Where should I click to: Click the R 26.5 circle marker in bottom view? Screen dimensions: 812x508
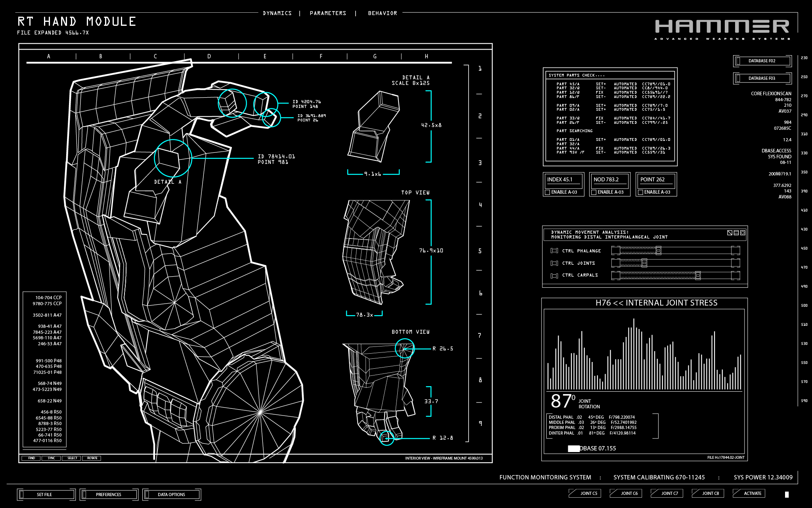click(404, 348)
